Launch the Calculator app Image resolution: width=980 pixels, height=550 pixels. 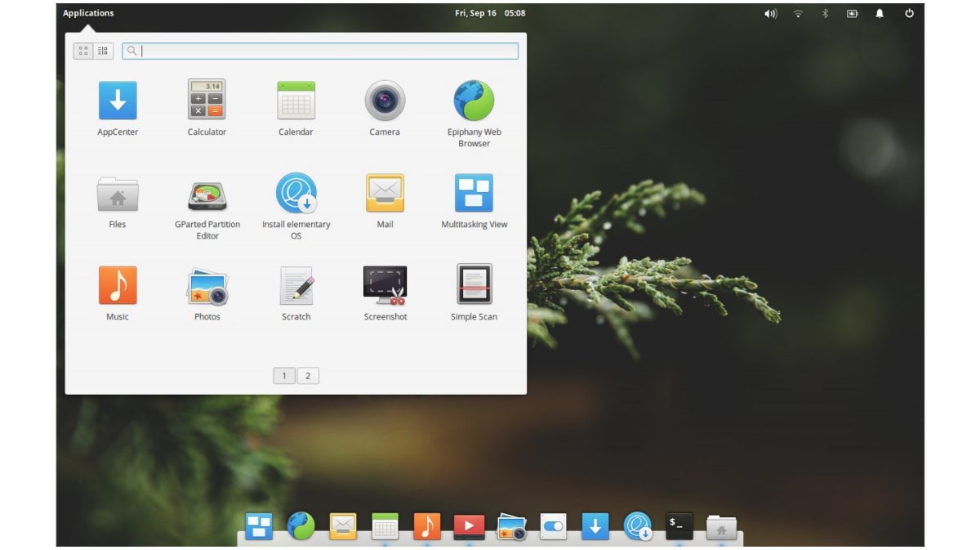[x=207, y=101]
